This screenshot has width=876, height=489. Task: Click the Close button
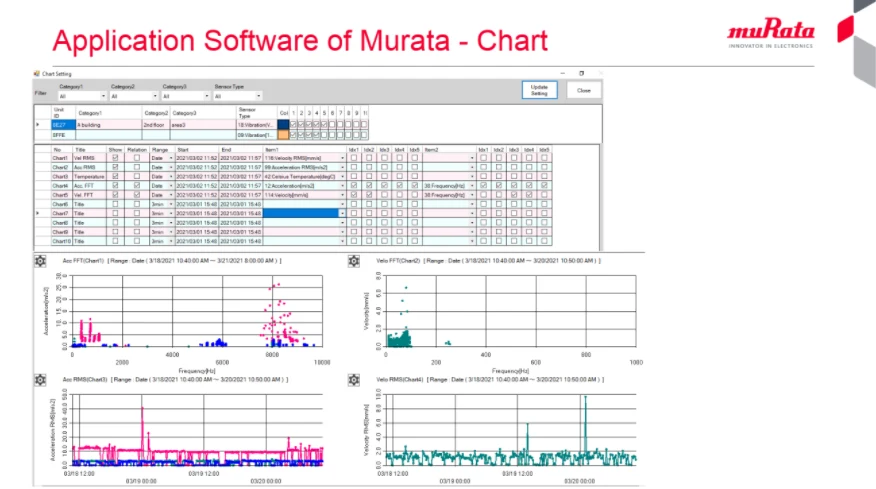[x=584, y=90]
